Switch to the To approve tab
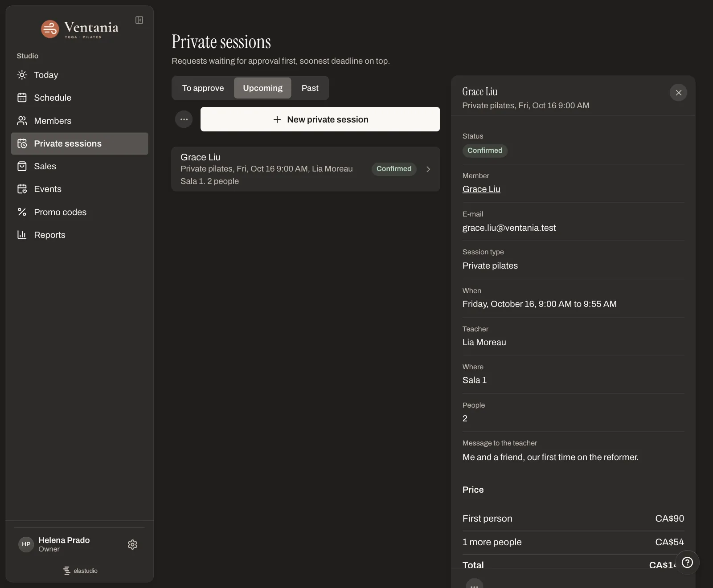The image size is (713, 588). tap(203, 88)
